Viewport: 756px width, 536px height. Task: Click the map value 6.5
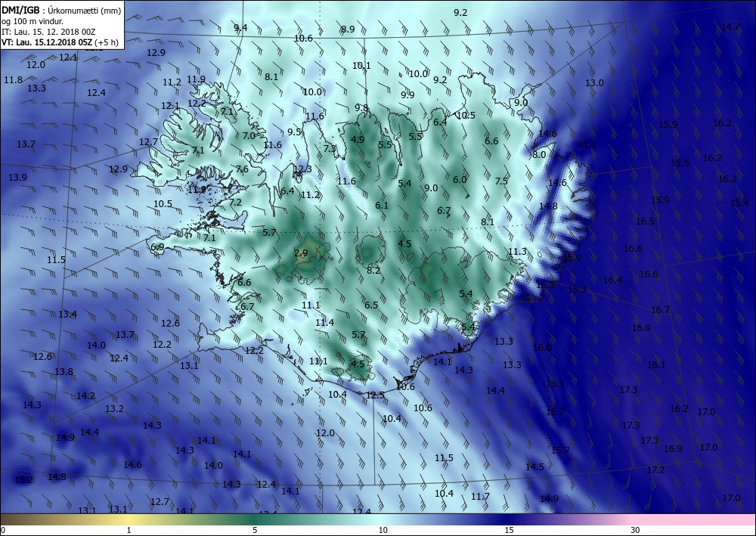click(x=371, y=305)
